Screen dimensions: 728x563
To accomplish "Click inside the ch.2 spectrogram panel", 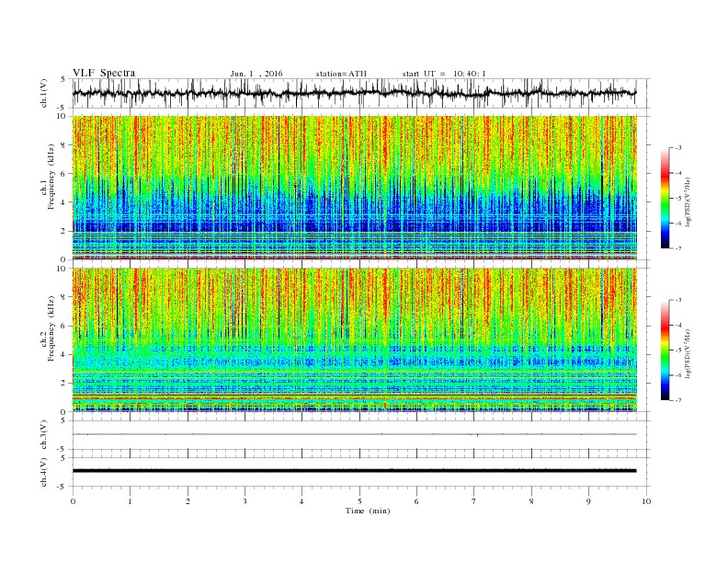I will [x=354, y=339].
